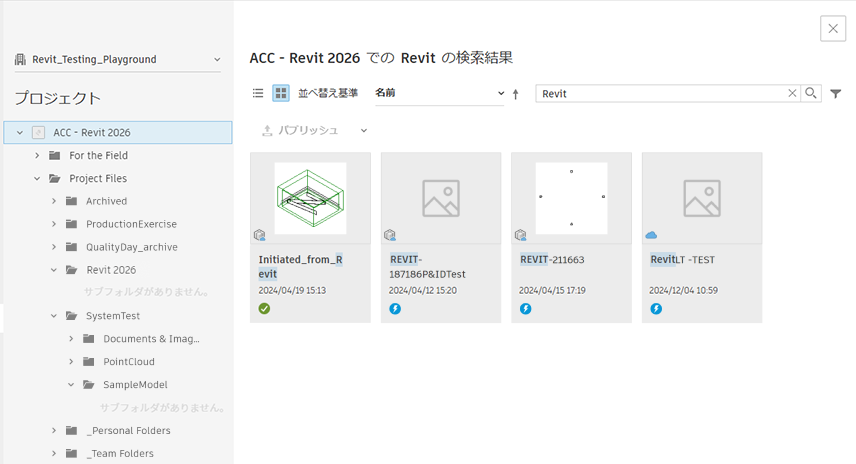856x464 pixels.
Task: Switch to list view layout
Action: coord(258,93)
